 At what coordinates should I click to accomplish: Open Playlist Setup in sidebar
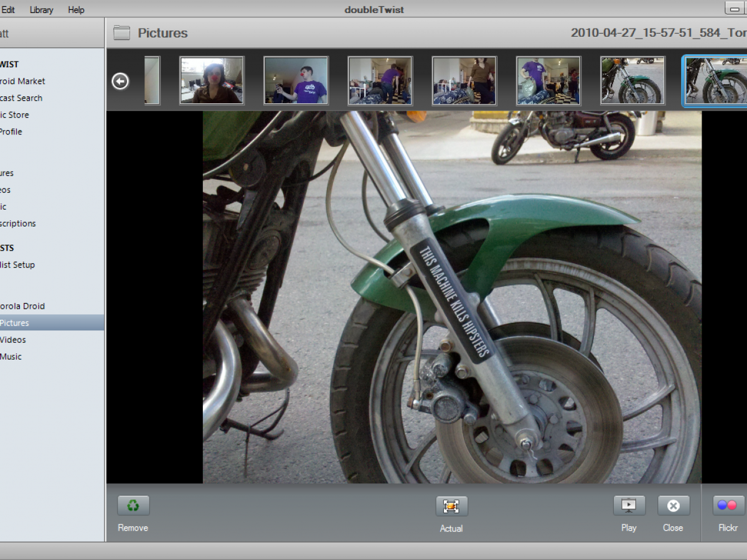click(x=17, y=264)
